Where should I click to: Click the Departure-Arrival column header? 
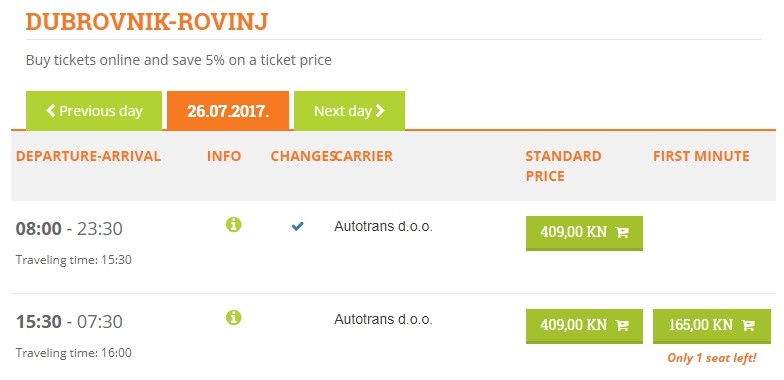tap(88, 156)
